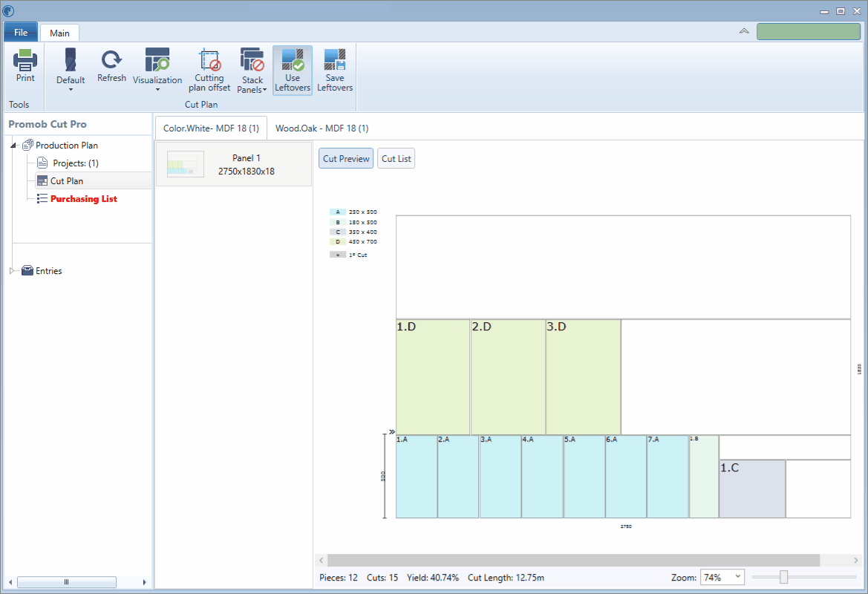Screen dimensions: 868x594
Task: Click Save Leftovers icon
Action: pyautogui.click(x=335, y=60)
